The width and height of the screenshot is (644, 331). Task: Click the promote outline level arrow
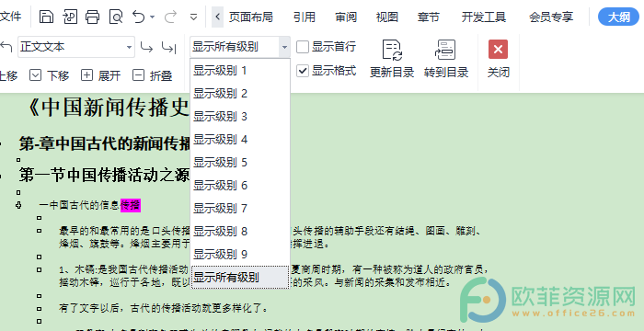[x=6, y=47]
